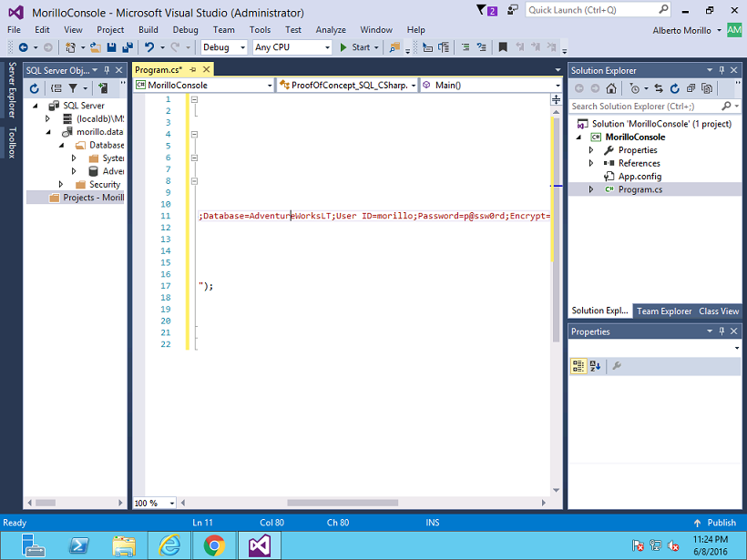Switch to the Class View tab
The height and width of the screenshot is (560, 747).
tap(719, 311)
